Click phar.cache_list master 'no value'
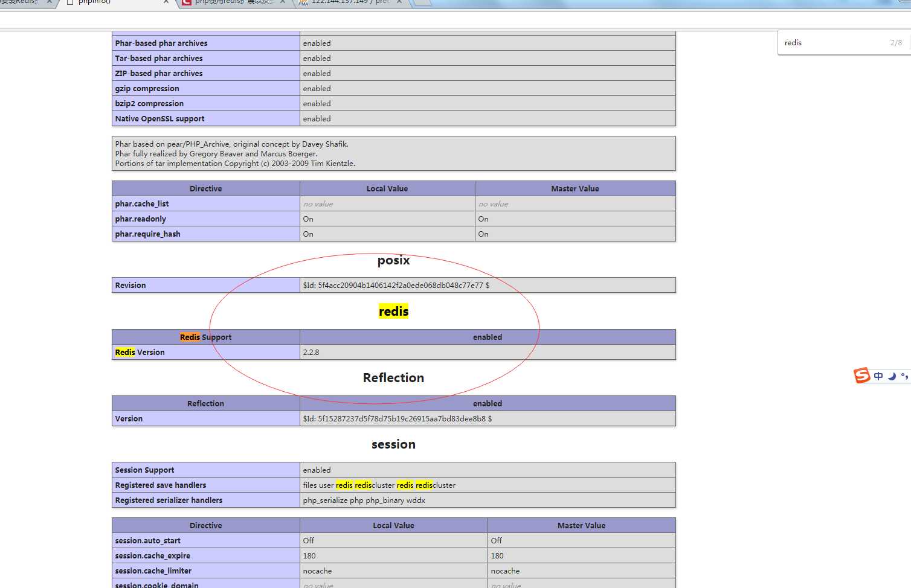This screenshot has height=588, width=911. 494,203
